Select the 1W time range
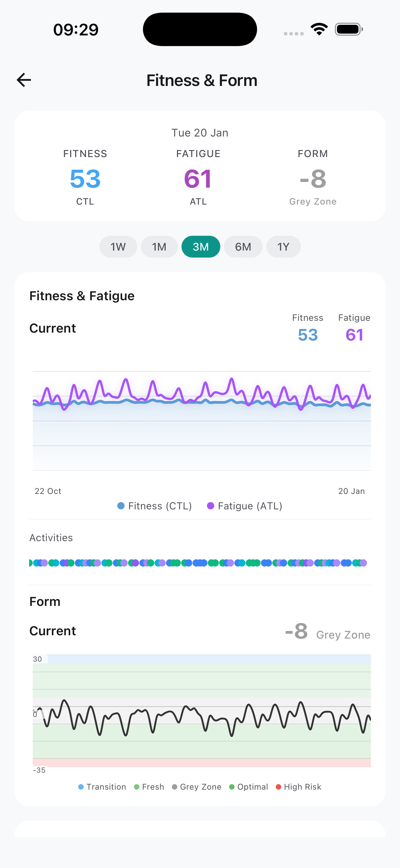400x868 pixels. click(x=118, y=247)
